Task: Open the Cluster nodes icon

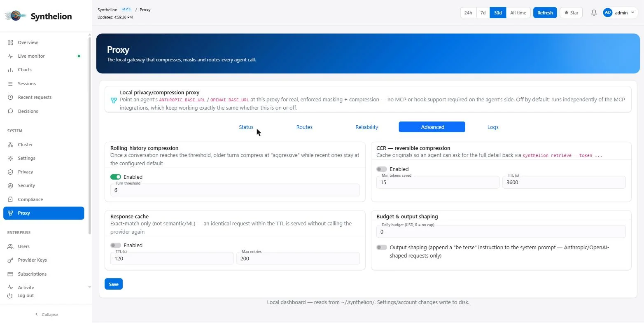Action: pyautogui.click(x=10, y=145)
